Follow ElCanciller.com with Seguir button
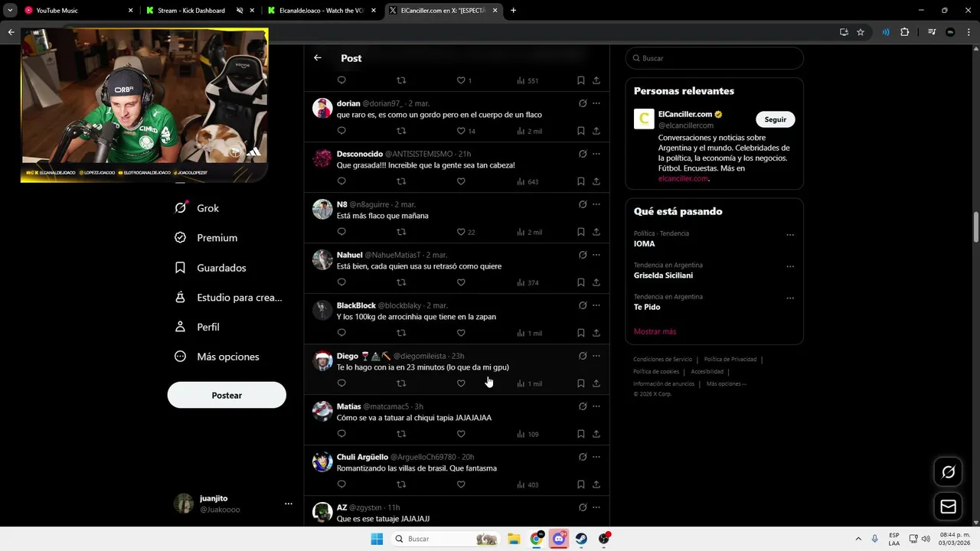 click(x=776, y=119)
